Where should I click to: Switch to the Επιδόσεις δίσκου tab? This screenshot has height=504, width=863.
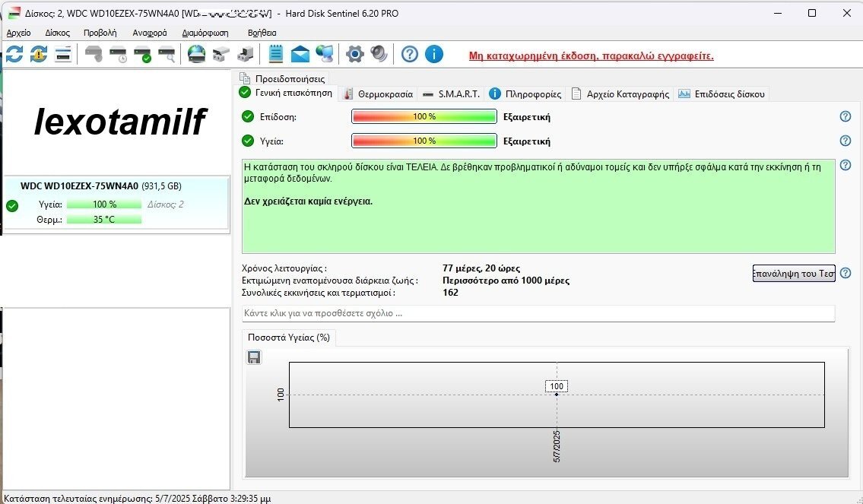point(722,94)
